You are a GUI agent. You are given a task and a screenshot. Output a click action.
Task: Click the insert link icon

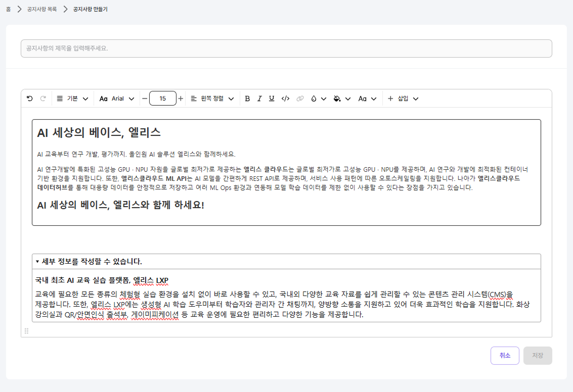[x=300, y=99]
